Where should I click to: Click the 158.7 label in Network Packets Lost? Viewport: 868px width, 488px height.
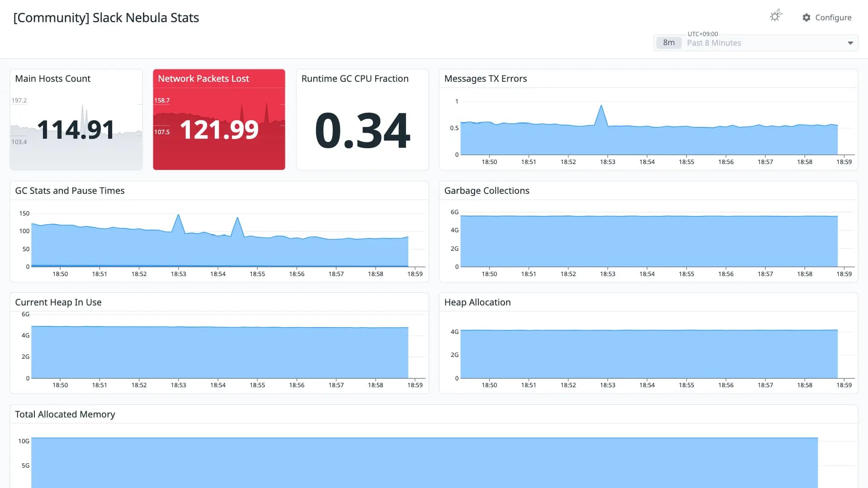[x=162, y=100]
